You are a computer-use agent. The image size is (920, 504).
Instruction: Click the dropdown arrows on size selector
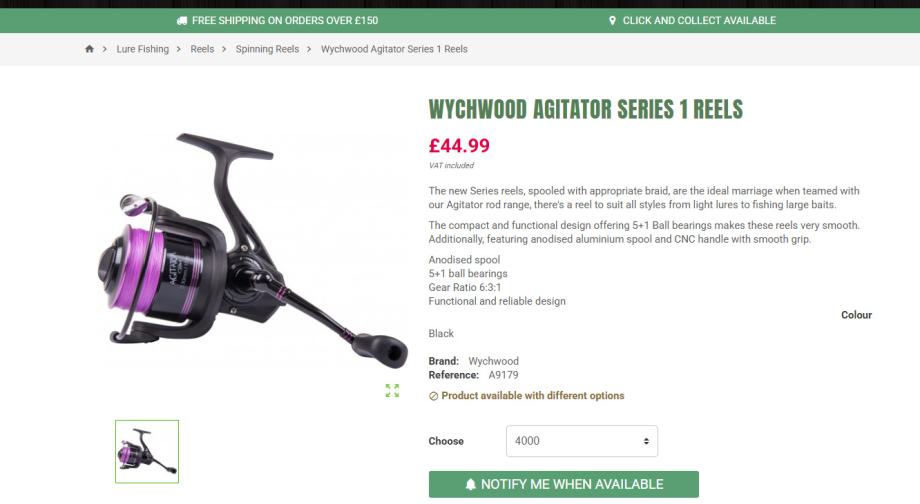pos(646,441)
